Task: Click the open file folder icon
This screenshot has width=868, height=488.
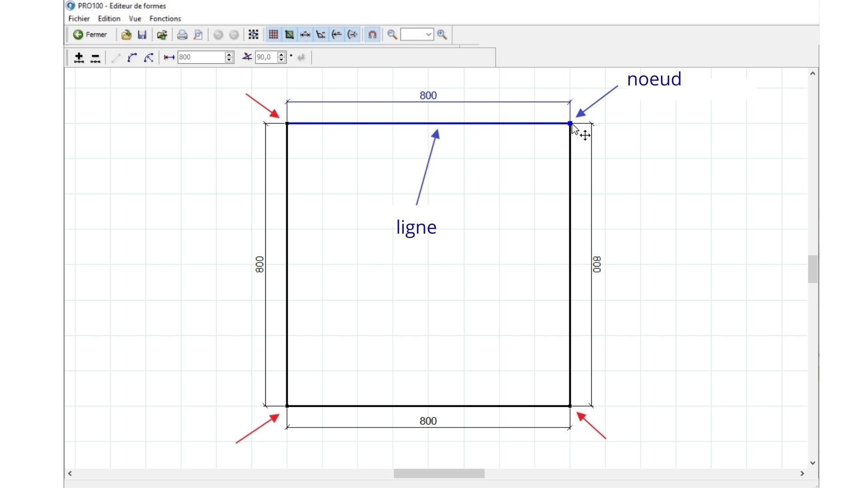Action: coord(126,35)
